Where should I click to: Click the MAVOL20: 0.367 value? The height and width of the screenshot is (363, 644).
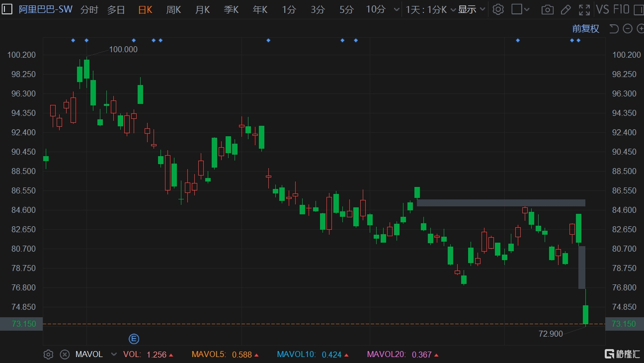click(x=402, y=355)
